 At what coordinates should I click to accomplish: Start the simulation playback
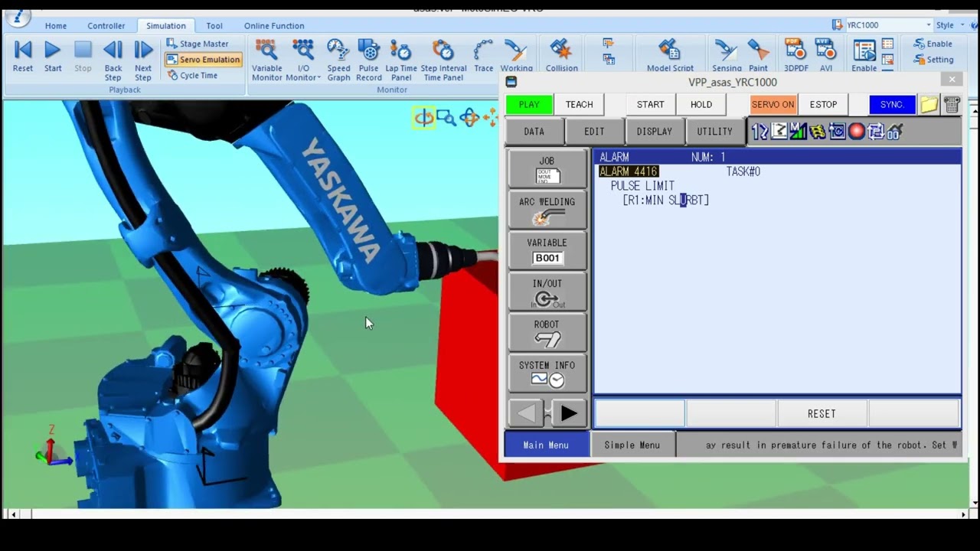(x=53, y=57)
